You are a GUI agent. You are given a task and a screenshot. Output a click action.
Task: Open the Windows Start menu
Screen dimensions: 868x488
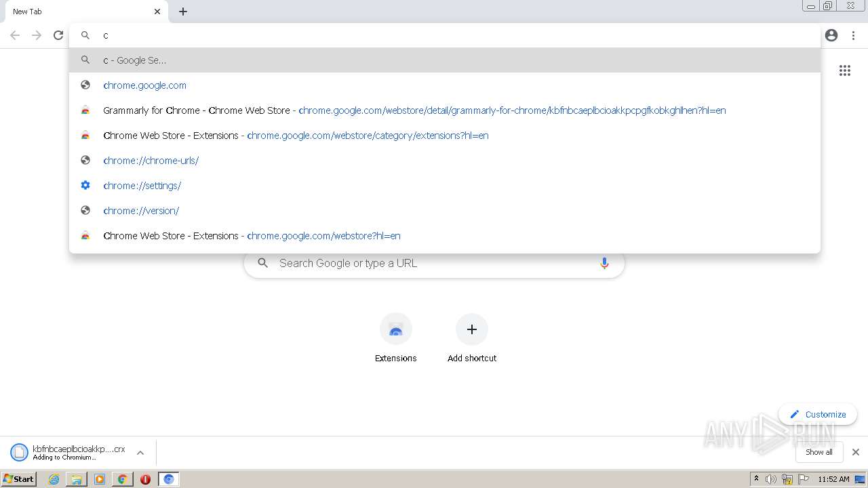(x=18, y=479)
